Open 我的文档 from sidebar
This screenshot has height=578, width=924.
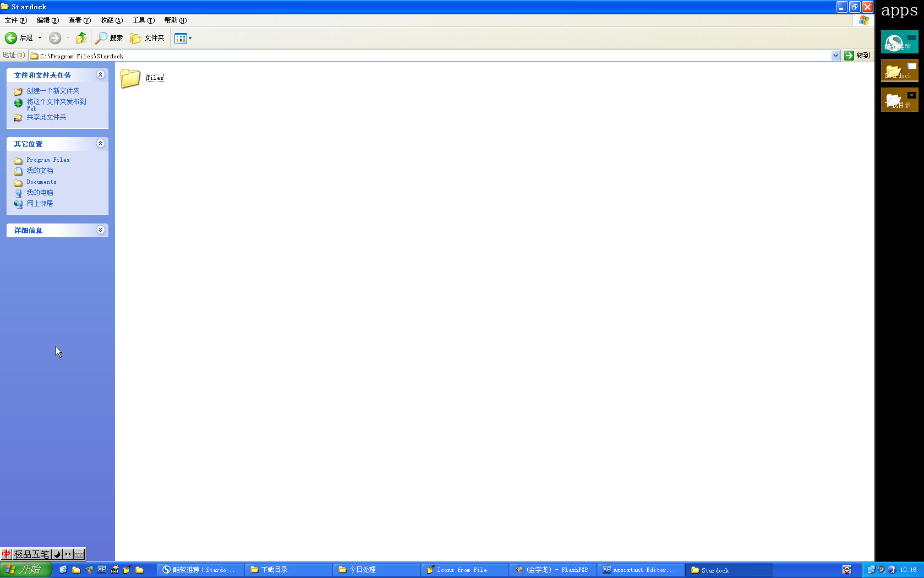click(40, 171)
